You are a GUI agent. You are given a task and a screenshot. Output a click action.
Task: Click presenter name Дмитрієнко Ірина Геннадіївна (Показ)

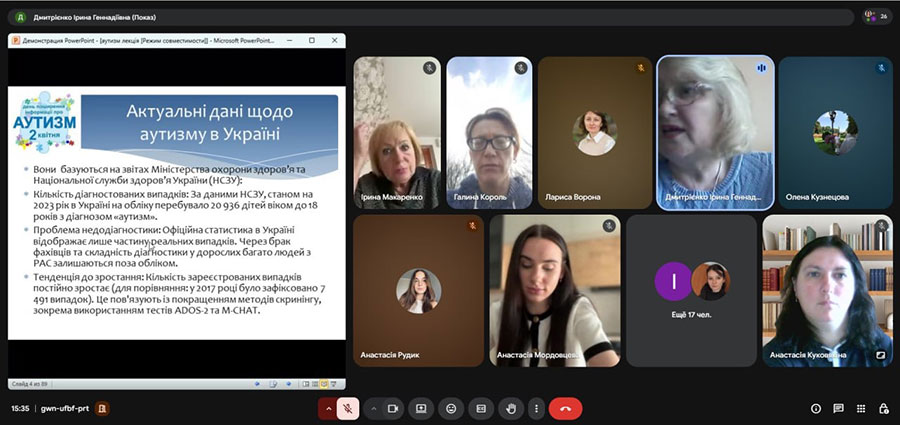tap(95, 17)
